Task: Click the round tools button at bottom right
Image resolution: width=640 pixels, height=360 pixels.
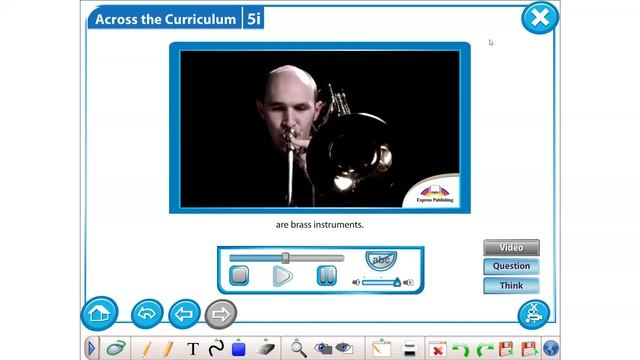Action: click(534, 314)
